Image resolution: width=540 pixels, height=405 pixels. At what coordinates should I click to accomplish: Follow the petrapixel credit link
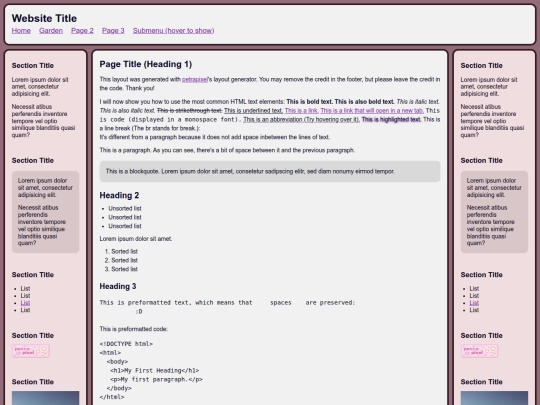point(195,80)
